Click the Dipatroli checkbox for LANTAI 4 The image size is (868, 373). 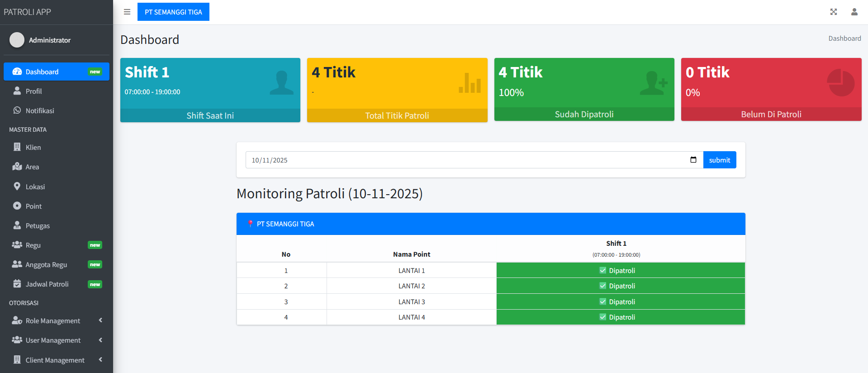point(602,317)
